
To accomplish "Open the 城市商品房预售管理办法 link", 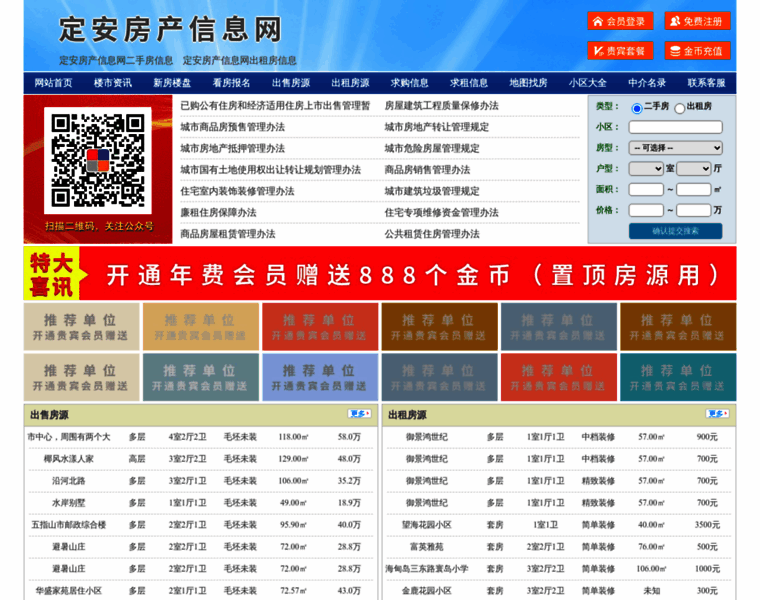I will click(x=232, y=127).
